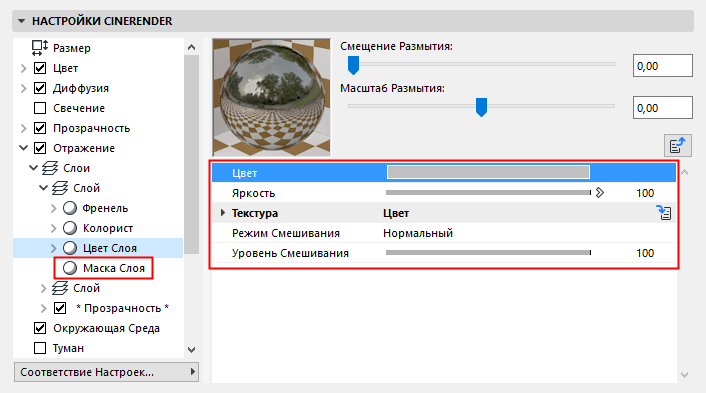
Task: Expand the Цвет tree node arrow
Action: [x=24, y=68]
